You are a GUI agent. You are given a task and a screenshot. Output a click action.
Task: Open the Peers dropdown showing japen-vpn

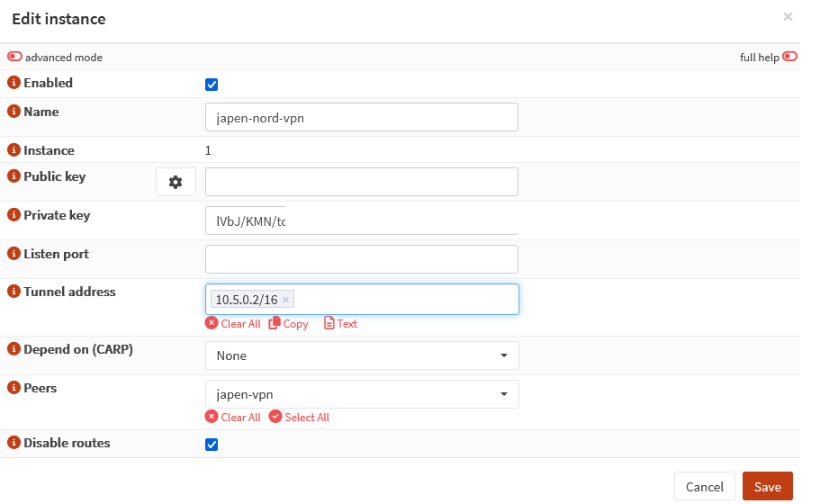click(362, 394)
